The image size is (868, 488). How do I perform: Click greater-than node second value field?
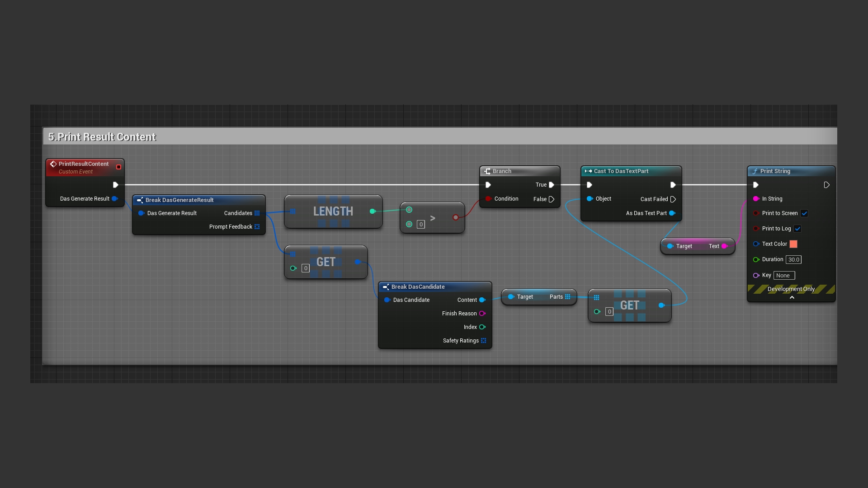pyautogui.click(x=421, y=225)
